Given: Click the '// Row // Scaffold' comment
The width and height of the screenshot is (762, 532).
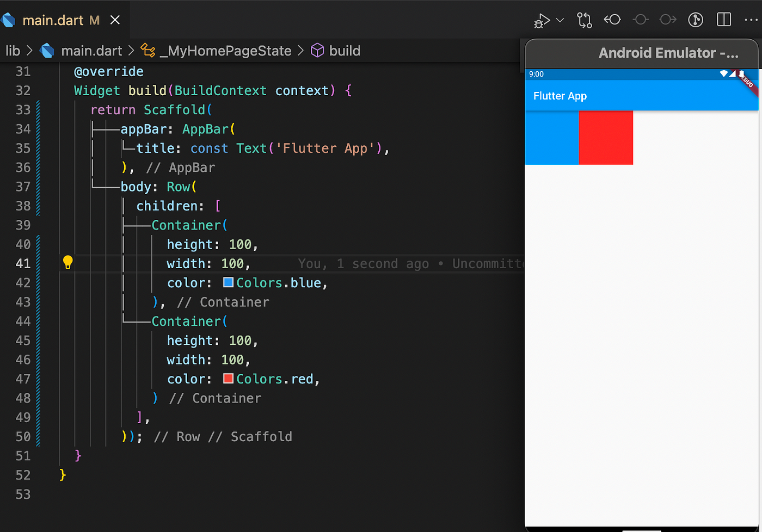Looking at the screenshot, I should pyautogui.click(x=223, y=436).
